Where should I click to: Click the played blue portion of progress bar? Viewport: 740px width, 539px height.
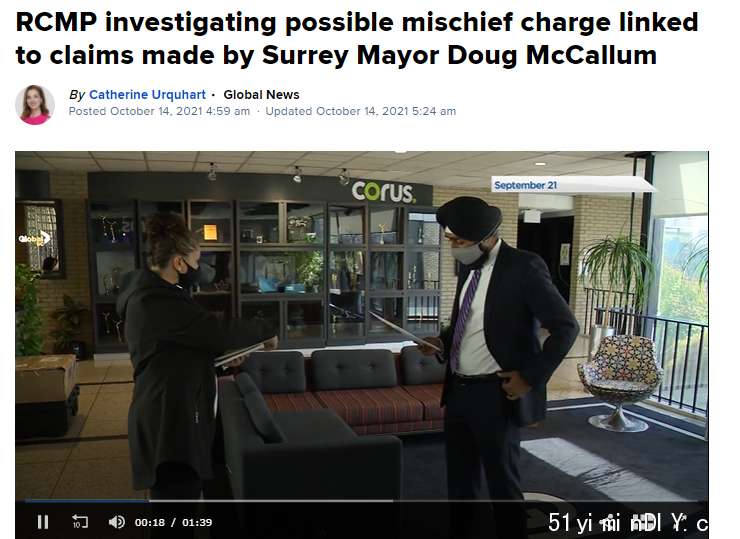point(87,501)
